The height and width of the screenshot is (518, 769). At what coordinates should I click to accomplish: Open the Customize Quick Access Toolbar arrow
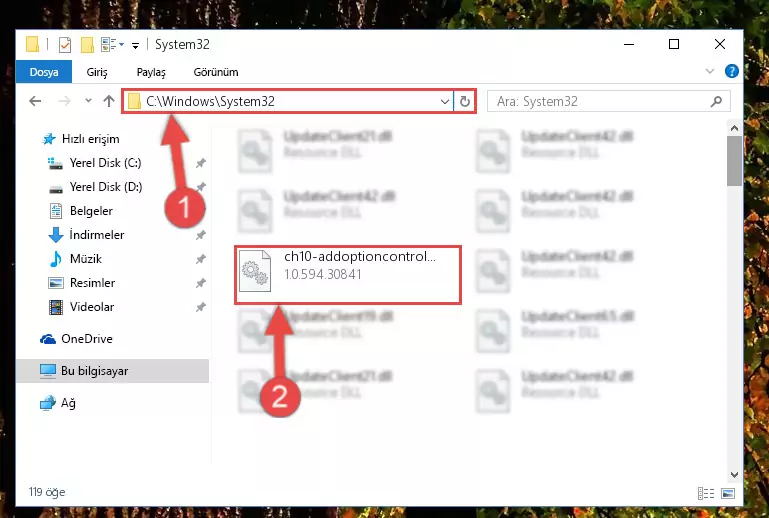[135, 45]
